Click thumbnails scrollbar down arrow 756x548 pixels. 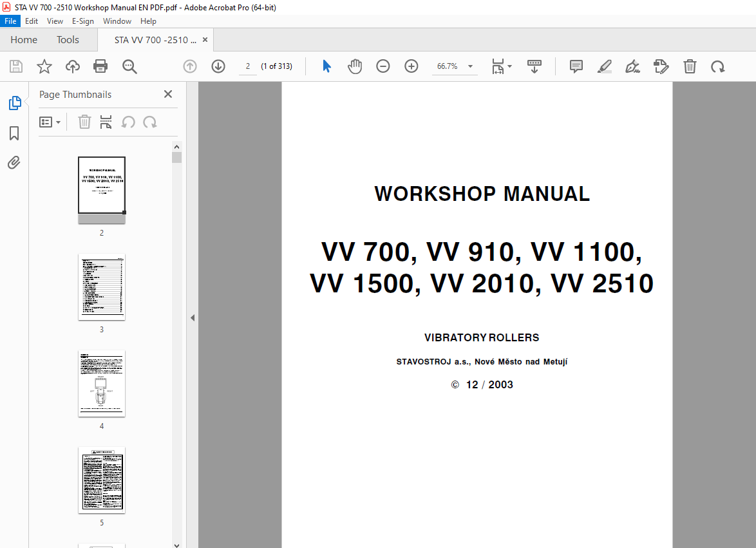click(176, 545)
